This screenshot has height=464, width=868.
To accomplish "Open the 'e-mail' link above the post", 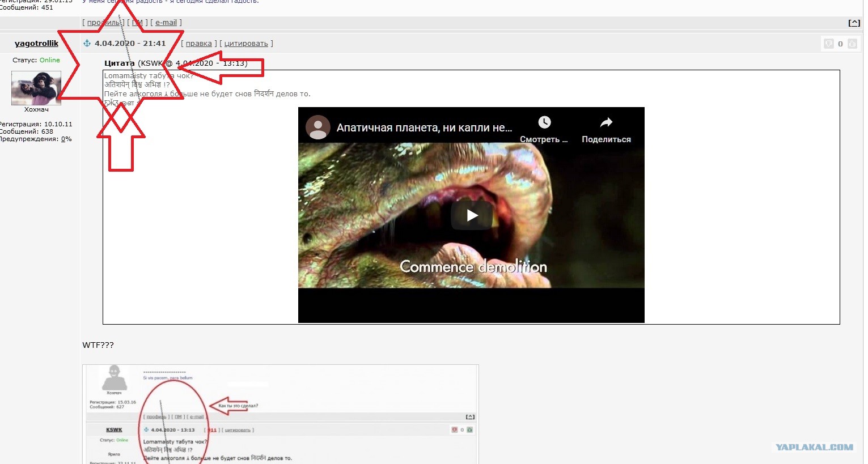I will click(166, 23).
